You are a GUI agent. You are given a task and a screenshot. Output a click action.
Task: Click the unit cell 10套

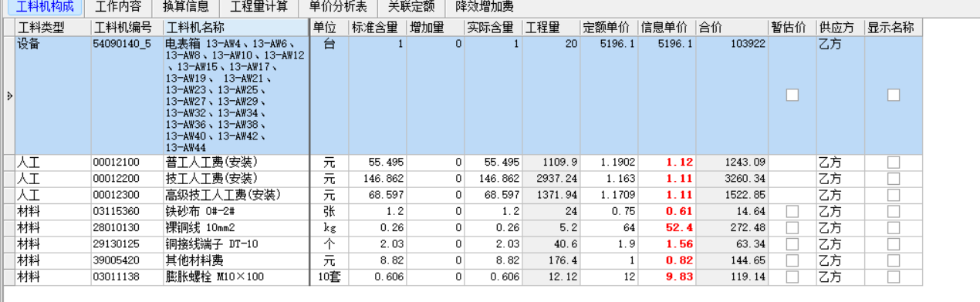pos(329,277)
